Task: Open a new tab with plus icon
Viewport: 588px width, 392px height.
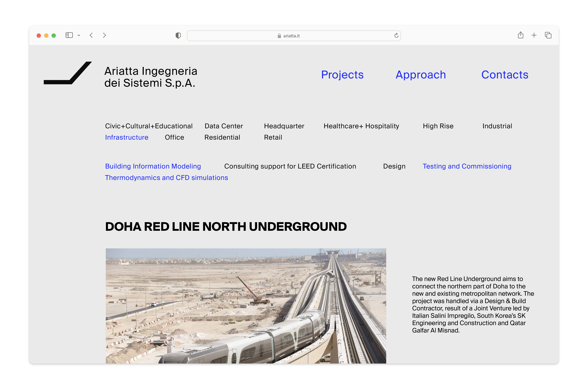Action: (534, 35)
